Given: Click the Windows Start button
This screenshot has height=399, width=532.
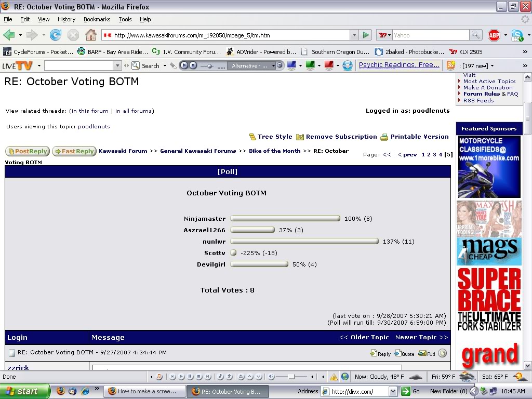Looking at the screenshot, I should pos(24,391).
